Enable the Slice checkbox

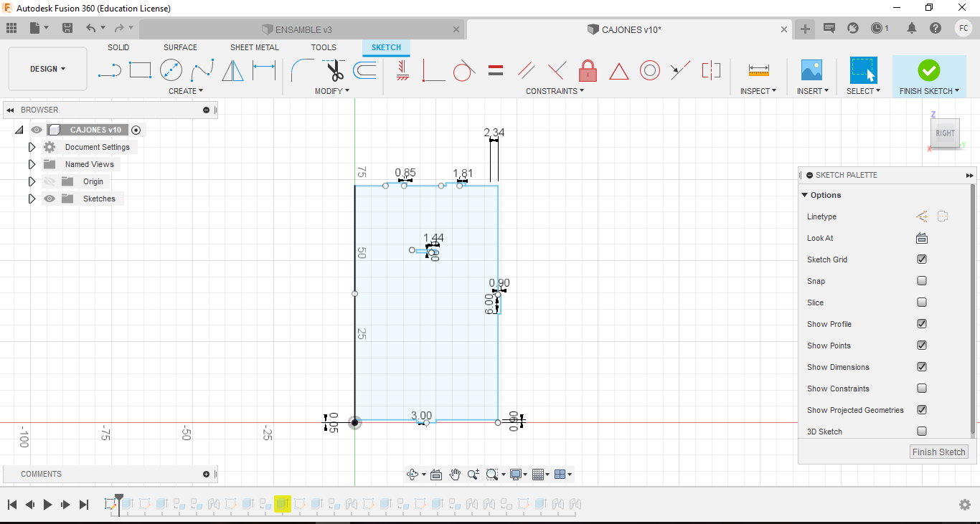[922, 303]
